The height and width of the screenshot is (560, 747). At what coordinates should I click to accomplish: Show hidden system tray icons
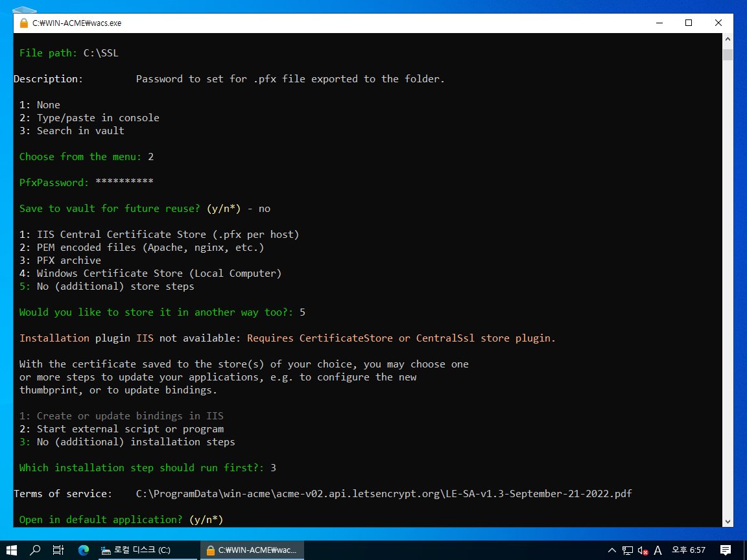click(612, 550)
